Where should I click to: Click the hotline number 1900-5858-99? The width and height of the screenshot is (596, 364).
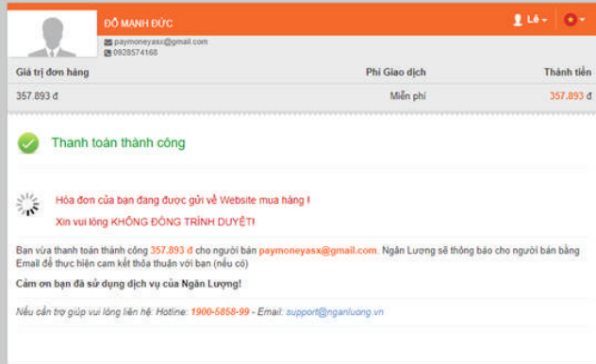(220, 312)
